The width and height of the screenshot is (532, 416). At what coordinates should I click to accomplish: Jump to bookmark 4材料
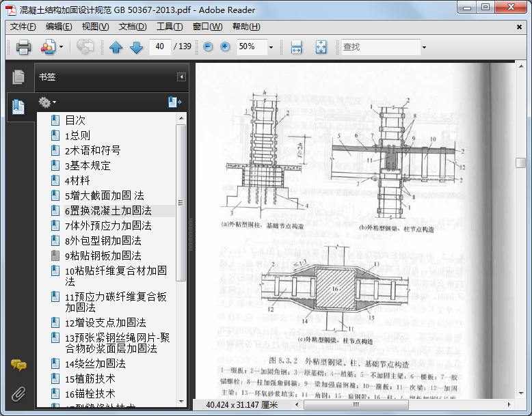click(77, 180)
